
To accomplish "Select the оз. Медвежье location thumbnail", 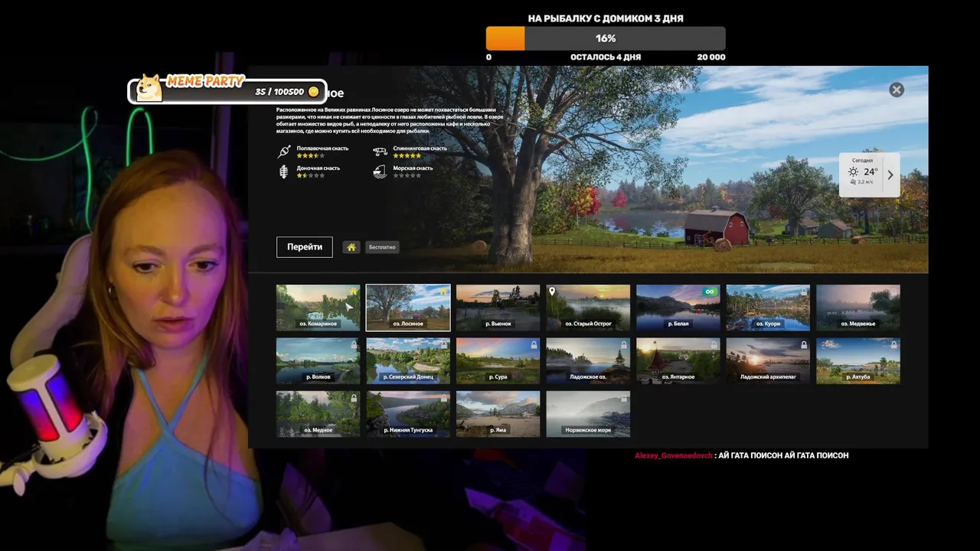I will [x=858, y=308].
